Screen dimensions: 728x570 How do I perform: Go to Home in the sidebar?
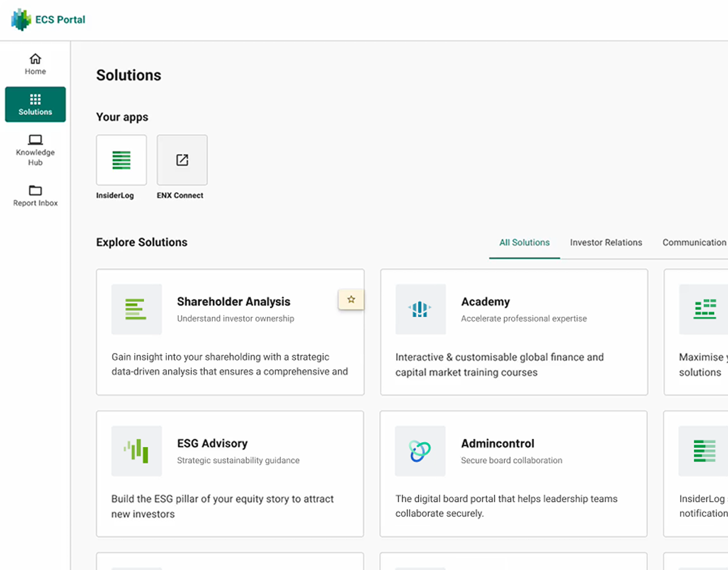click(x=35, y=64)
